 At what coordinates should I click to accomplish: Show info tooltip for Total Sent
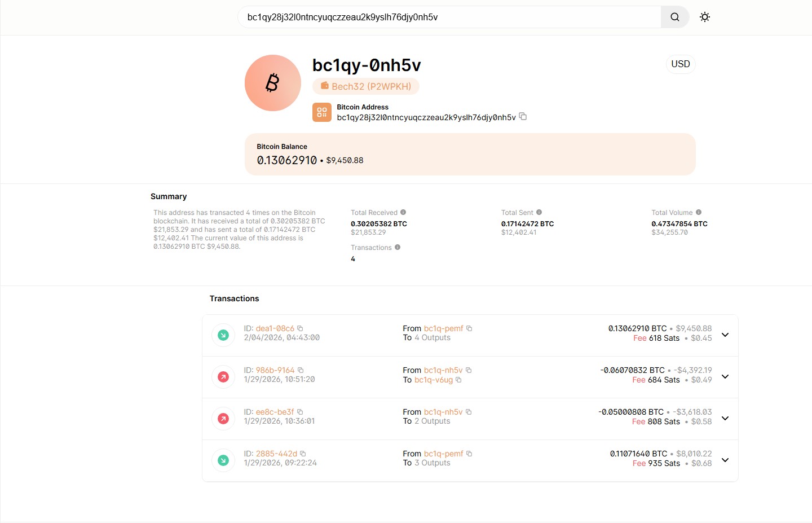point(539,212)
